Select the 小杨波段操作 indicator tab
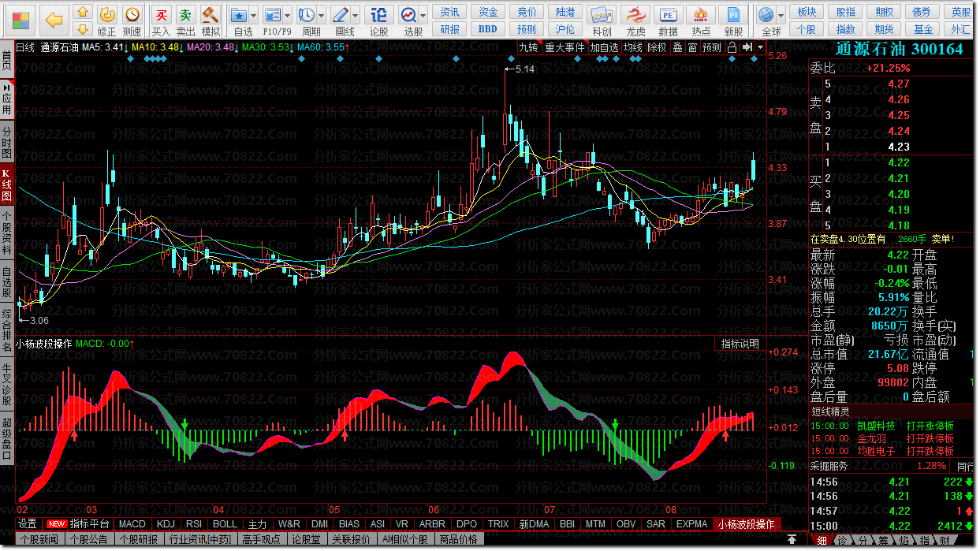 747,523
